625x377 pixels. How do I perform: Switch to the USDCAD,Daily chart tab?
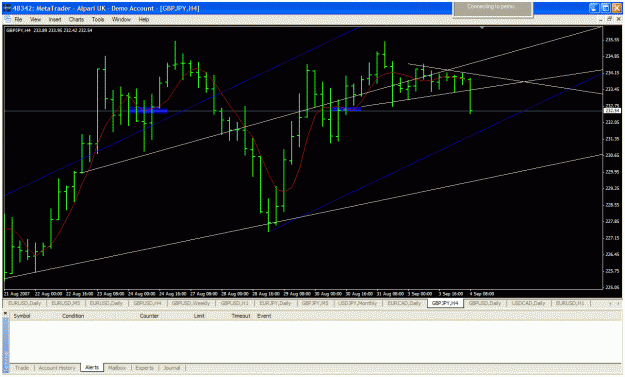528,303
